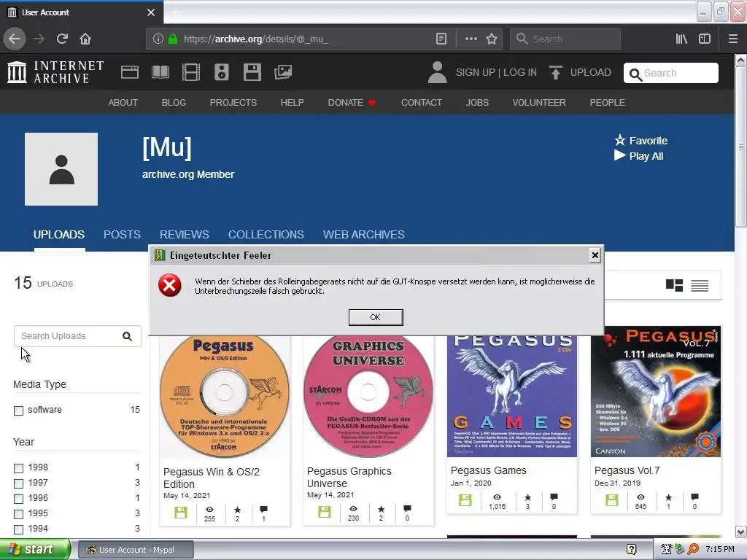Open page actions three-dot menu

471,39
